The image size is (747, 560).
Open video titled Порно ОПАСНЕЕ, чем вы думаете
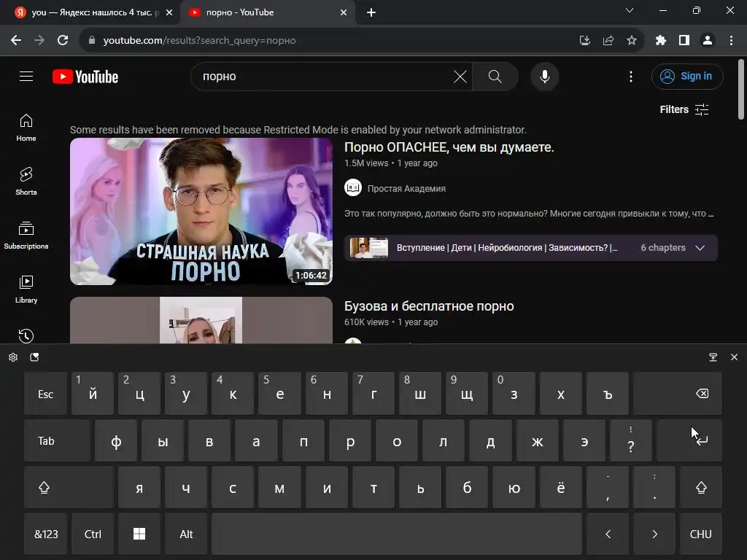tap(449, 147)
